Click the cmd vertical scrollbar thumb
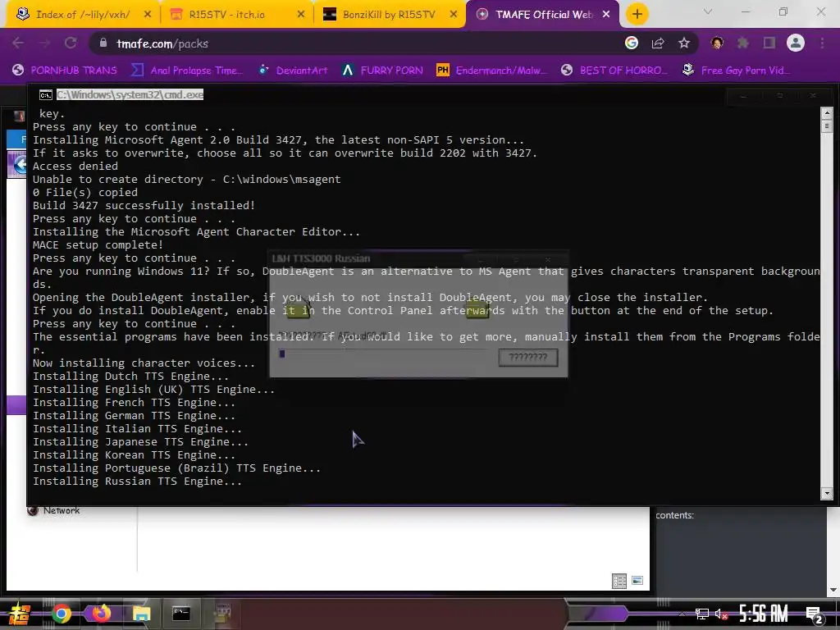 pyautogui.click(x=827, y=126)
